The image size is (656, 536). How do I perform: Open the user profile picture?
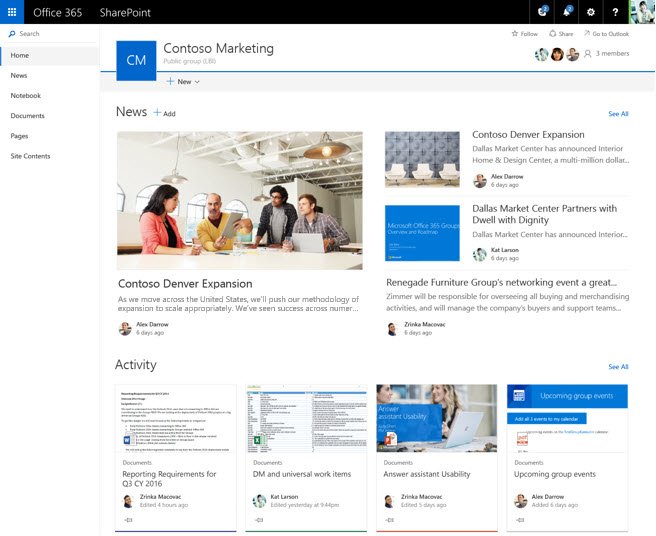642,12
